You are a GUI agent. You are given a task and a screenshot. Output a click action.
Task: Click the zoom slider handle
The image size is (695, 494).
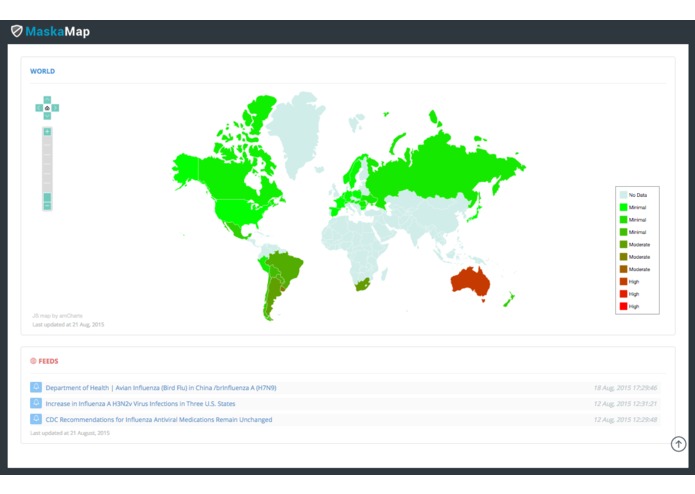[47, 197]
